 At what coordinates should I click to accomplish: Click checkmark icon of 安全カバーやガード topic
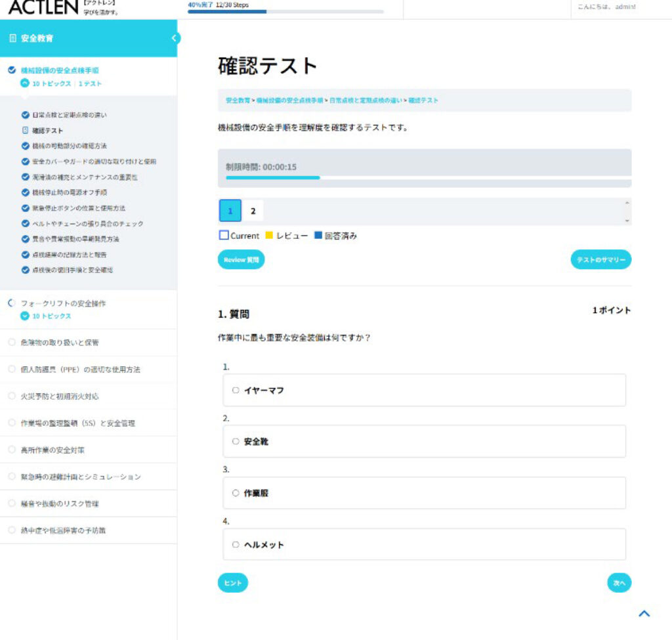[x=26, y=161]
